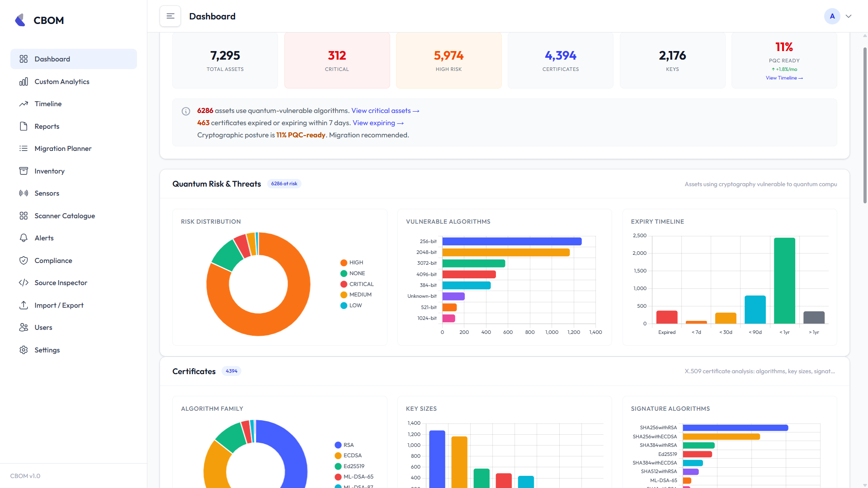Click the user avatar labeled A
868x488 pixels.
[832, 16]
